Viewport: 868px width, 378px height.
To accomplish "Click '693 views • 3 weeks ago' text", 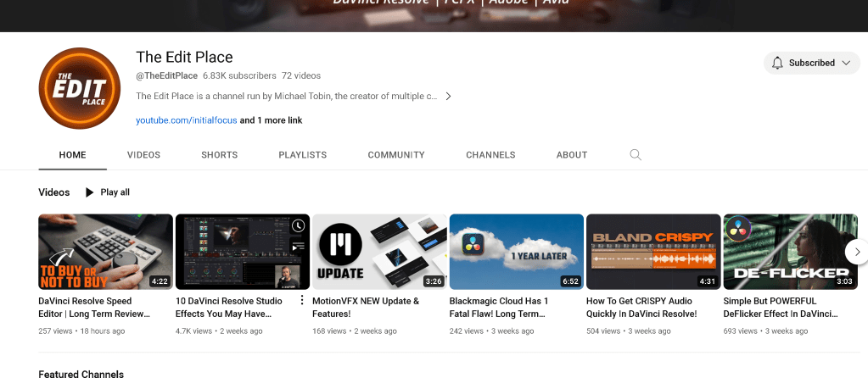I will 765,331.
